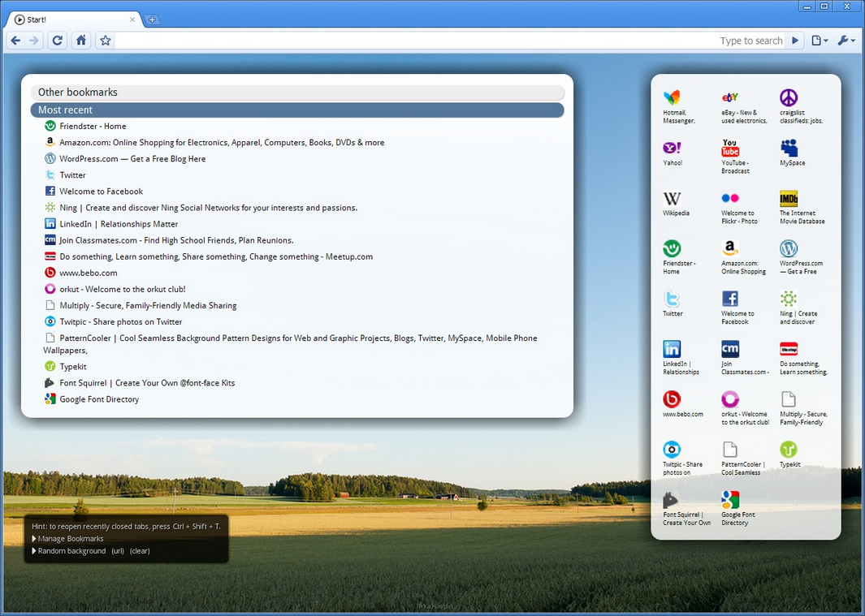Viewport: 865px width, 616px height.
Task: Select the Start! tab
Action: pos(74,19)
